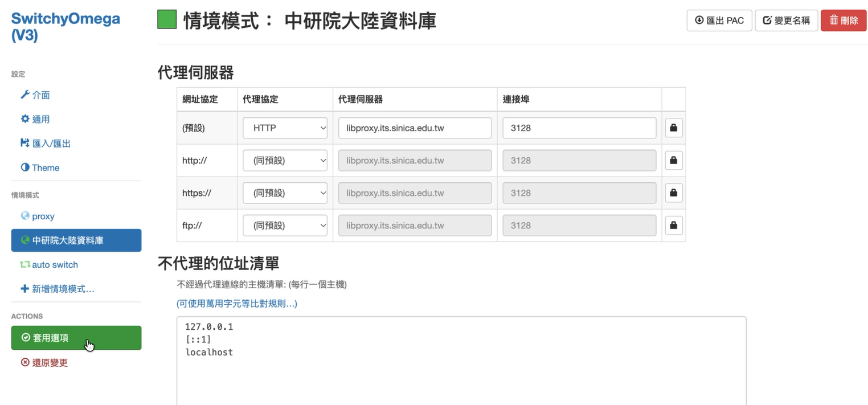The height and width of the screenshot is (405, 868).
Task: Click the https:// row port field
Action: pos(579,193)
